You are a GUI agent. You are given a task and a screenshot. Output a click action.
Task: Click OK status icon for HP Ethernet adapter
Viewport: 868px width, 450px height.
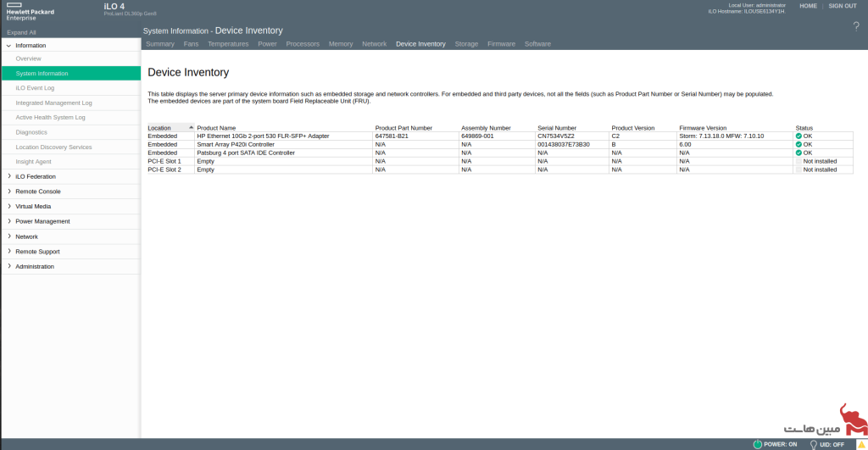pos(798,136)
